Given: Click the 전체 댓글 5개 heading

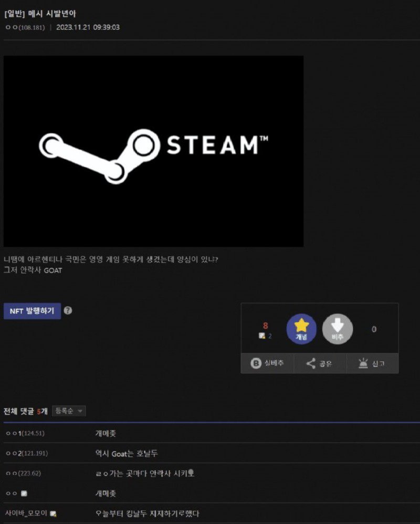Looking at the screenshot, I should click(x=26, y=411).
